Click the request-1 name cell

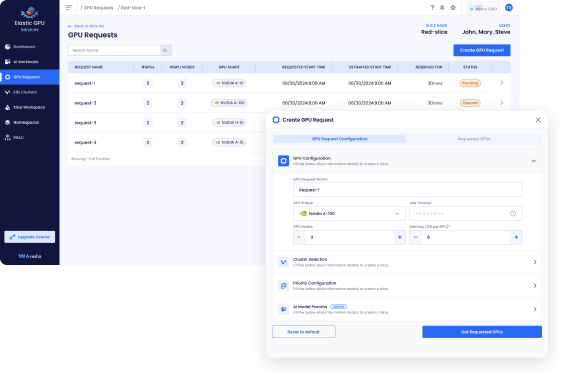click(85, 84)
